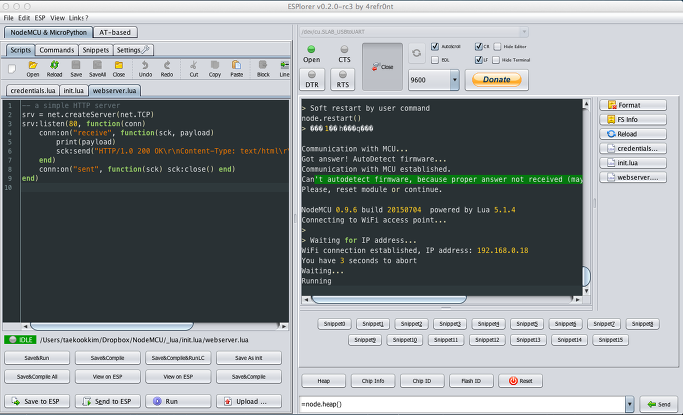
Task: Click the SaveAll toolbar icon
Action: coord(97,69)
